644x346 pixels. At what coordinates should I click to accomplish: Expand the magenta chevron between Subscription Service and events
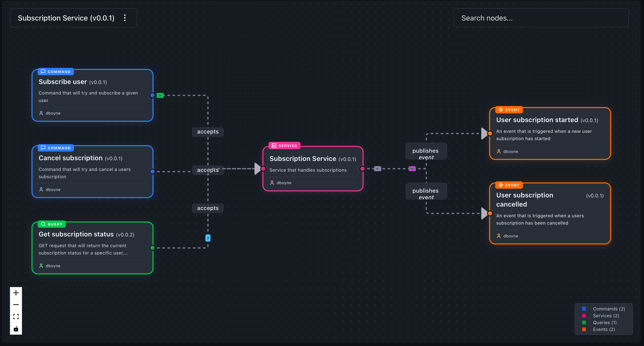click(x=412, y=168)
